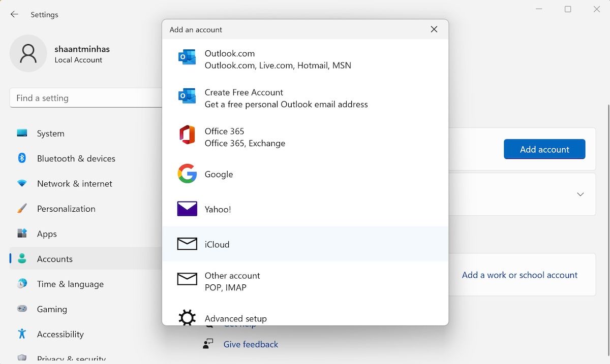The height and width of the screenshot is (364, 610).
Task: Click the purple Yahoo! mail icon
Action: (x=187, y=209)
